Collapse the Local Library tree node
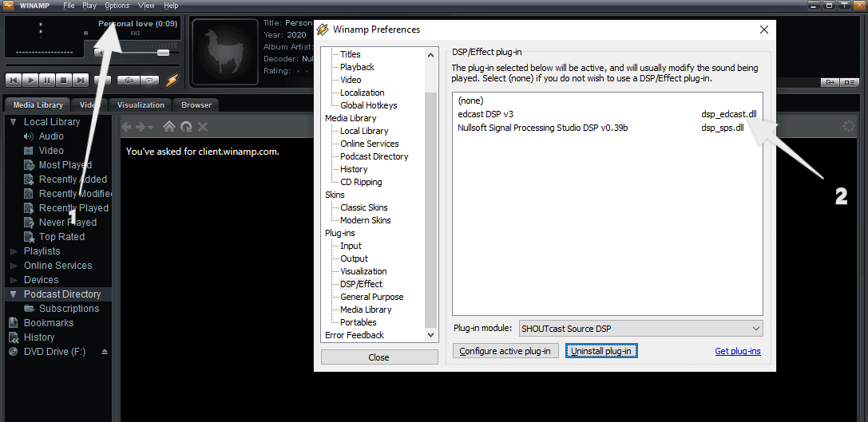Viewport: 868px width, 422px height. [14, 122]
